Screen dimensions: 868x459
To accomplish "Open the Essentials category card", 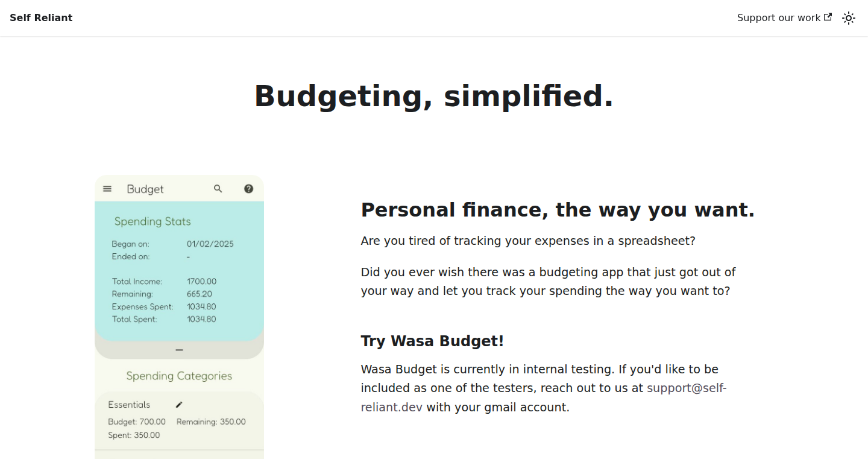I will (179, 421).
